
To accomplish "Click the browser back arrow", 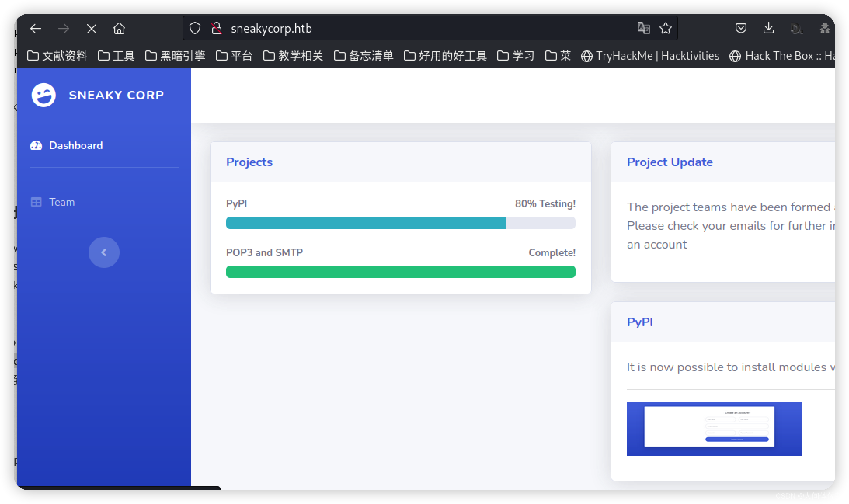I will click(x=35, y=28).
